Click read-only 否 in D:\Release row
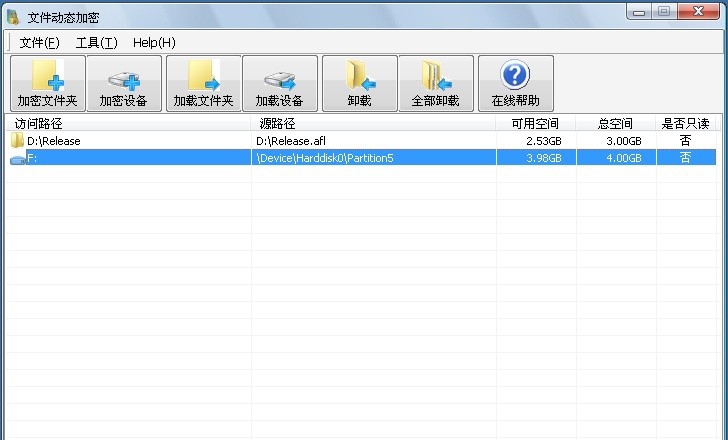The height and width of the screenshot is (440, 728). (x=685, y=140)
